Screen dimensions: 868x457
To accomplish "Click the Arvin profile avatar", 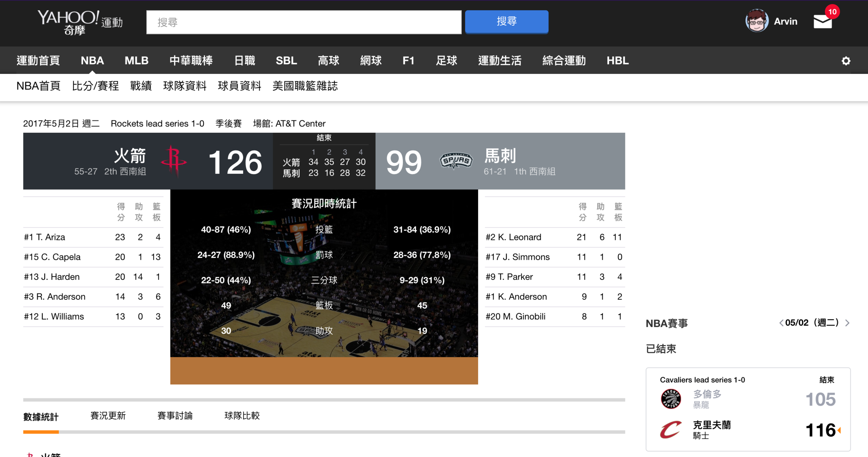I will (757, 21).
